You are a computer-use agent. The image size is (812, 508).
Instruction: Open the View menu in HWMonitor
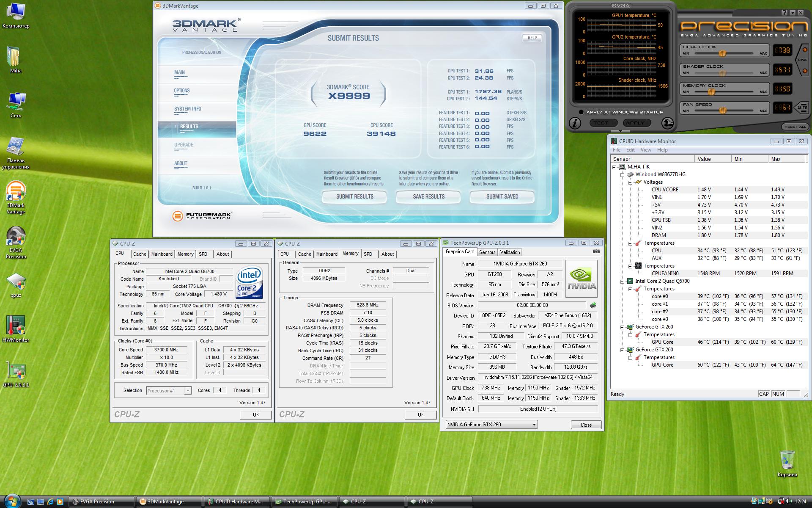(x=646, y=150)
